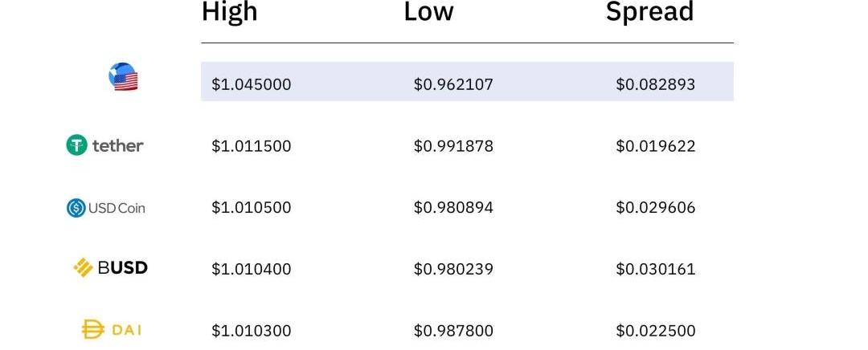Click BUSD's spread value $0.030161

[655, 269]
